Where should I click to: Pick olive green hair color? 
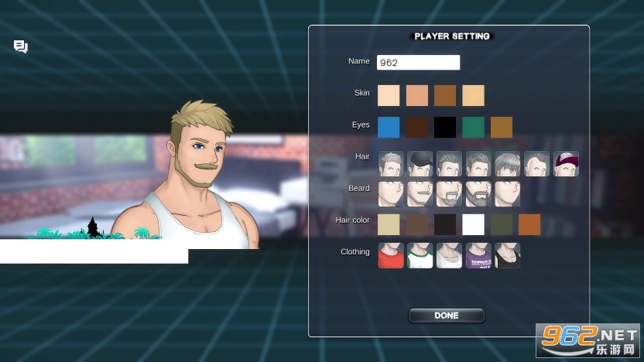pos(502,224)
